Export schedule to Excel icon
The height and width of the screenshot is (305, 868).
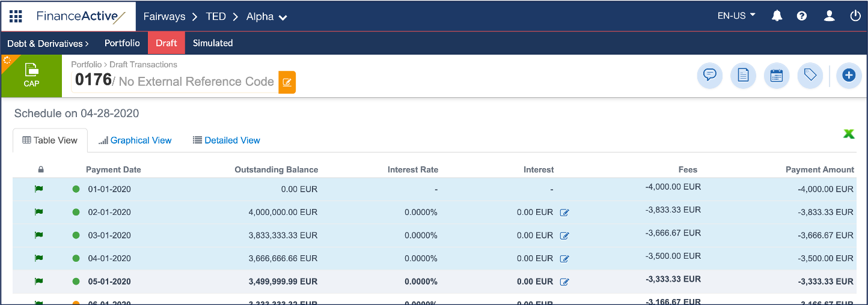coord(849,134)
